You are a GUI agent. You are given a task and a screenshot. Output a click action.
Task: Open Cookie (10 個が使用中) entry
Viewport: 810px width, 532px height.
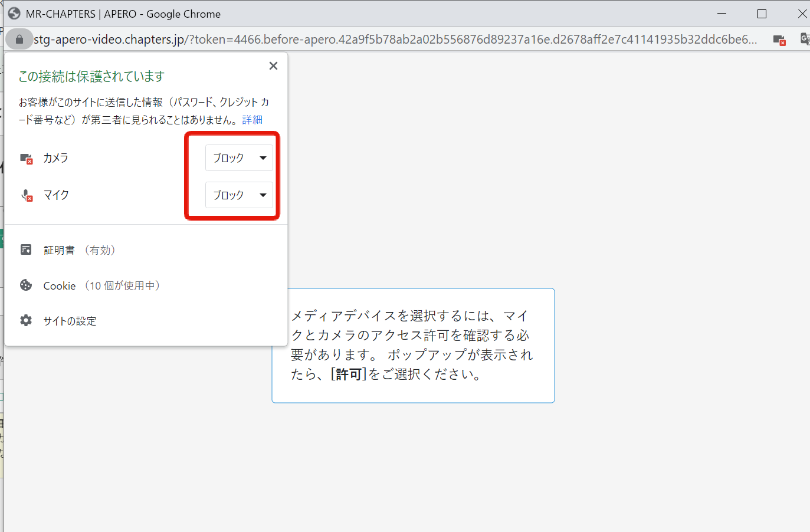pos(101,285)
